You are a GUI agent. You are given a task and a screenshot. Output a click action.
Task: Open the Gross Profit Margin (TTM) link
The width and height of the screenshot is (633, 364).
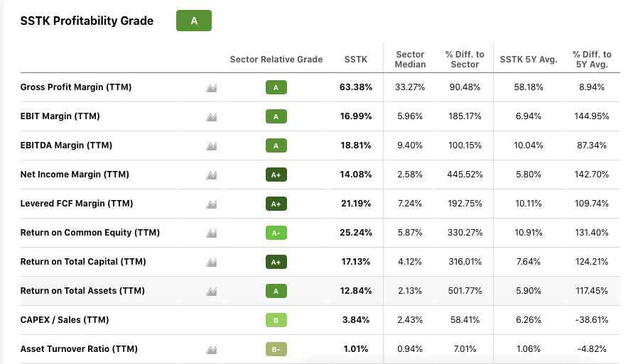click(x=76, y=87)
